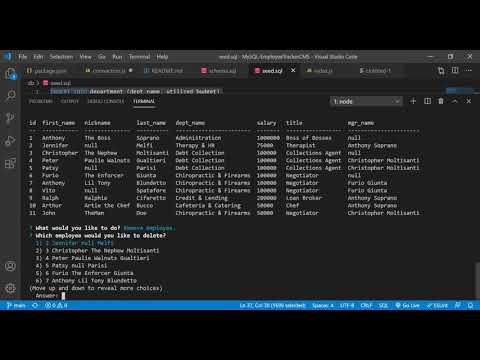Image resolution: width=480 pixels, height=360 pixels.
Task: Change indentation via Spaces: 4
Action: coord(323,305)
